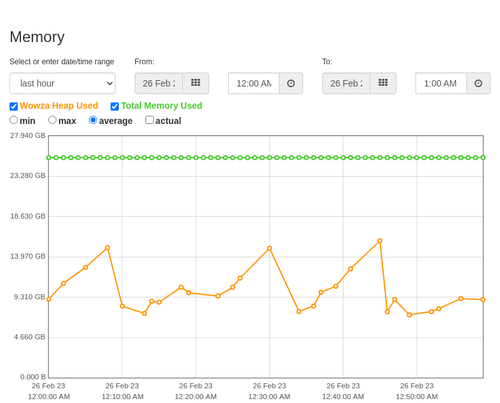Screen dimensions: 500x403
Task: Click the Memory heading
Action: (37, 37)
